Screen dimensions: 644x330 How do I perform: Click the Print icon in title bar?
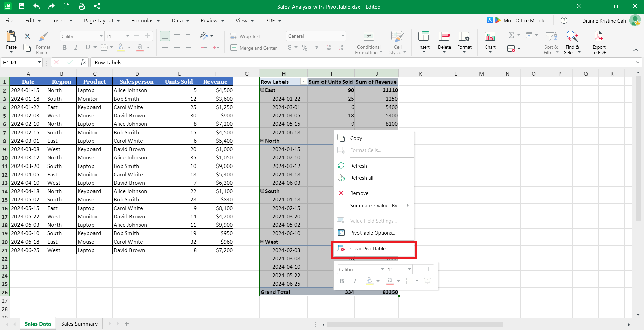tap(82, 6)
